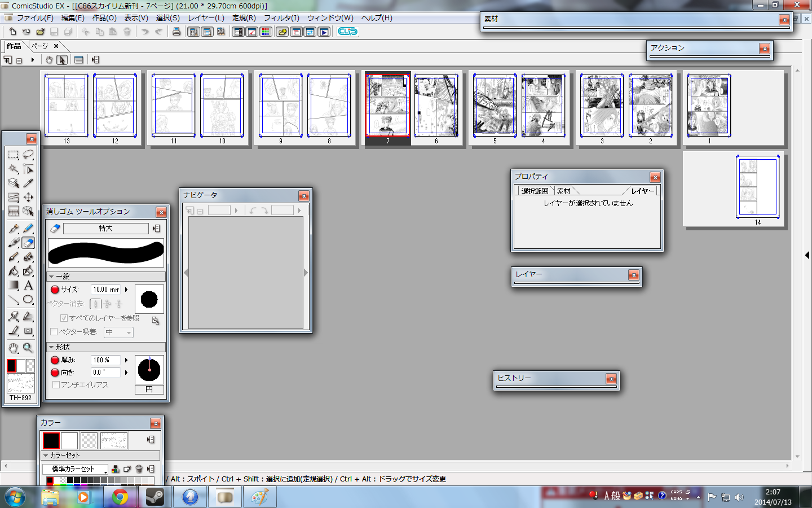
Task: Select page 7 thumbnail
Action: pyautogui.click(x=387, y=106)
